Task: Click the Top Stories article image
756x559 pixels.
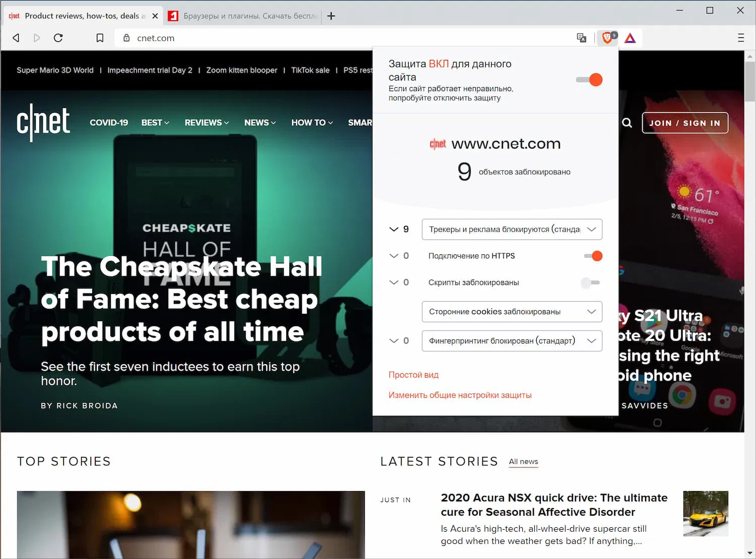Action: (191, 525)
